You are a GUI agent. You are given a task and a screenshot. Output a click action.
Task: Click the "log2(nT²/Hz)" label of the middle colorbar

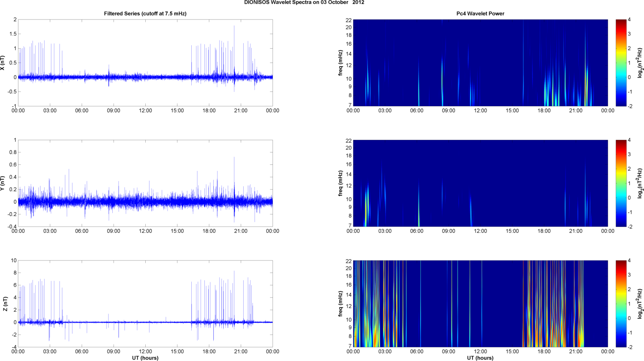point(640,183)
